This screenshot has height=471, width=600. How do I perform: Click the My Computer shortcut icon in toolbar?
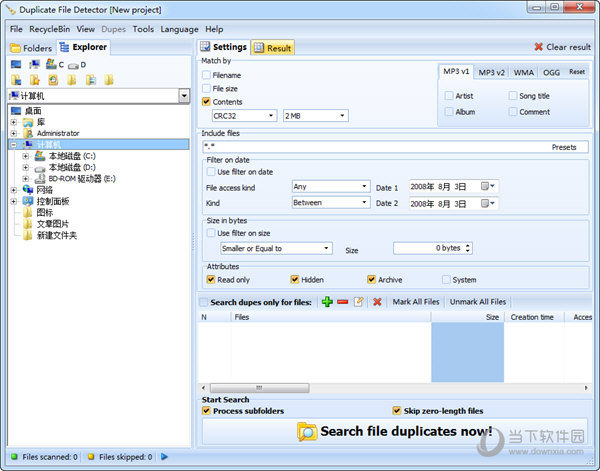tap(34, 64)
